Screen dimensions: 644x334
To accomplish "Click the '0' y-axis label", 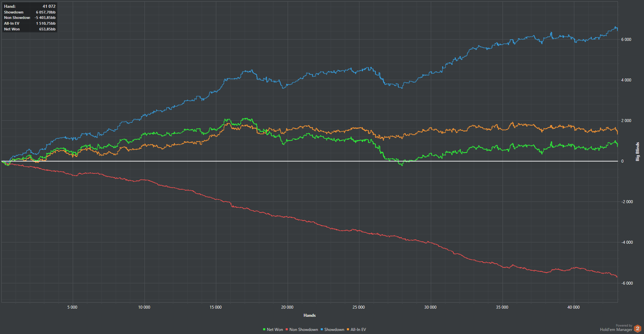I will (x=622, y=161).
